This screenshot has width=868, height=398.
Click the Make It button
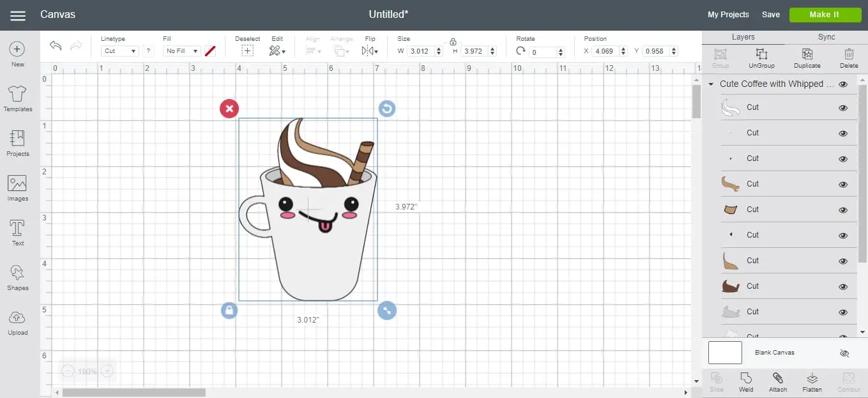[825, 14]
